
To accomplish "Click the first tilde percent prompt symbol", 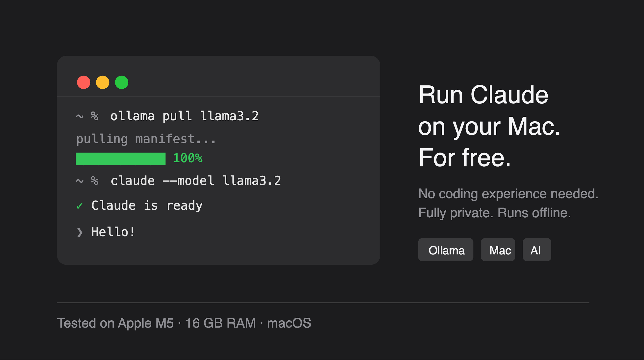I will [87, 116].
